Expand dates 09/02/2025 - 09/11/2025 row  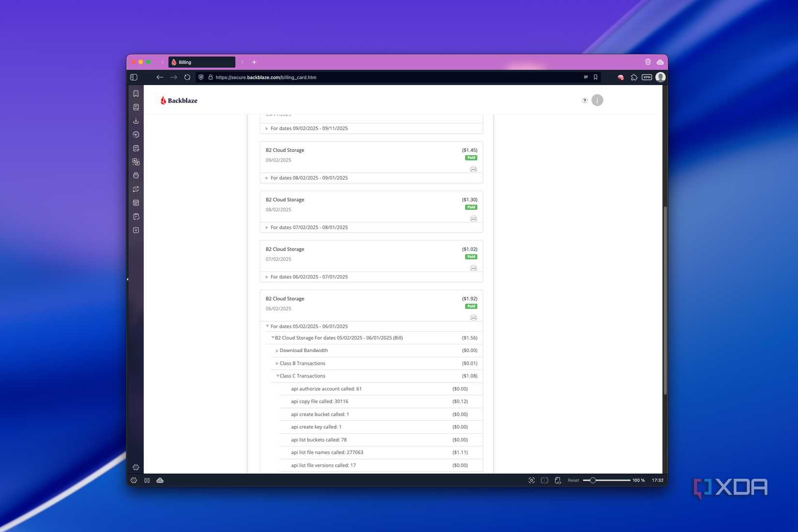pyautogui.click(x=371, y=129)
